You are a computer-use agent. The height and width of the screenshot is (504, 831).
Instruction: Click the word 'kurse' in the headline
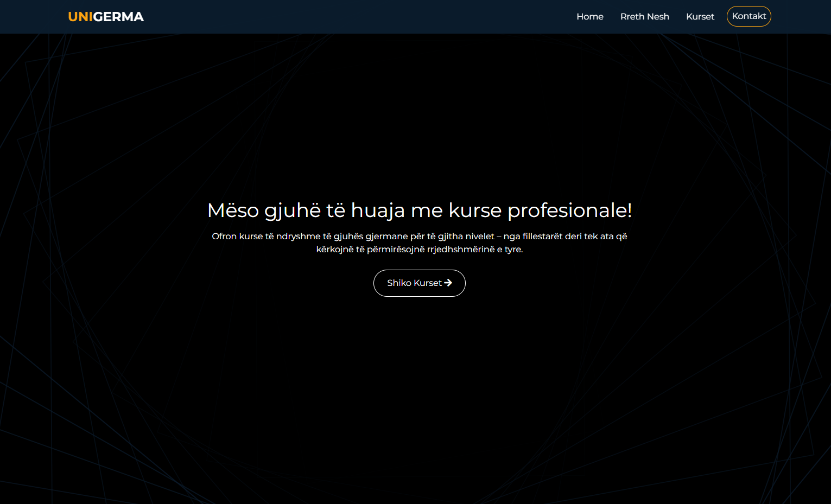click(475, 210)
